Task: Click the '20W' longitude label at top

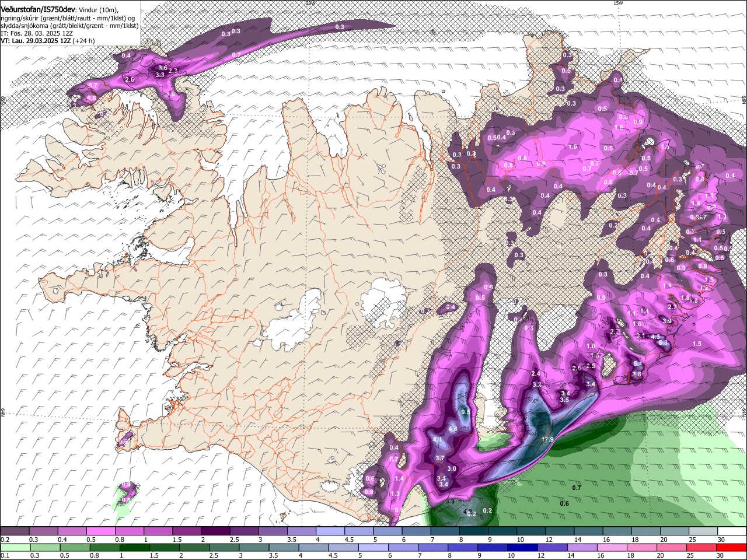Action: coord(310,3)
